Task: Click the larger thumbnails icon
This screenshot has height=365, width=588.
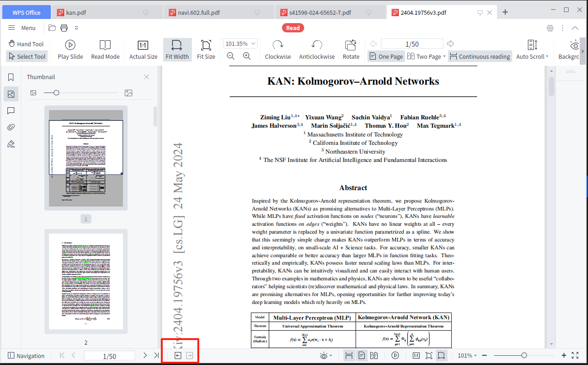Action: (x=129, y=93)
